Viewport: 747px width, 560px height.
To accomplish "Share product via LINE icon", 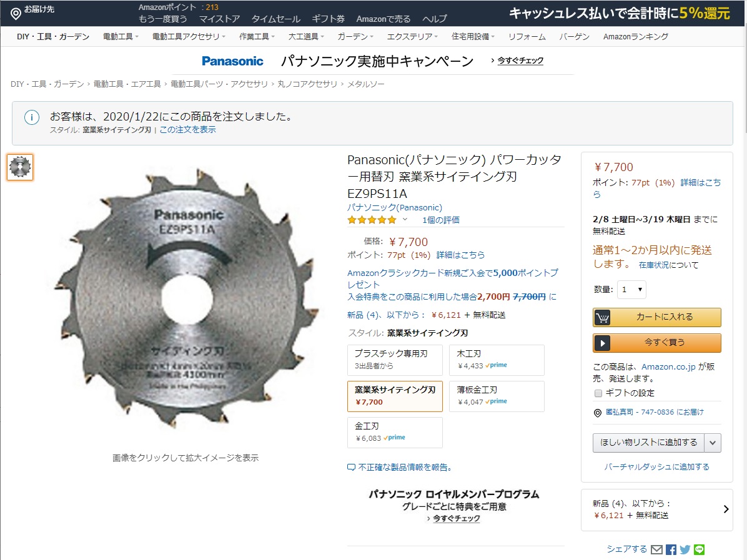I will tap(699, 549).
